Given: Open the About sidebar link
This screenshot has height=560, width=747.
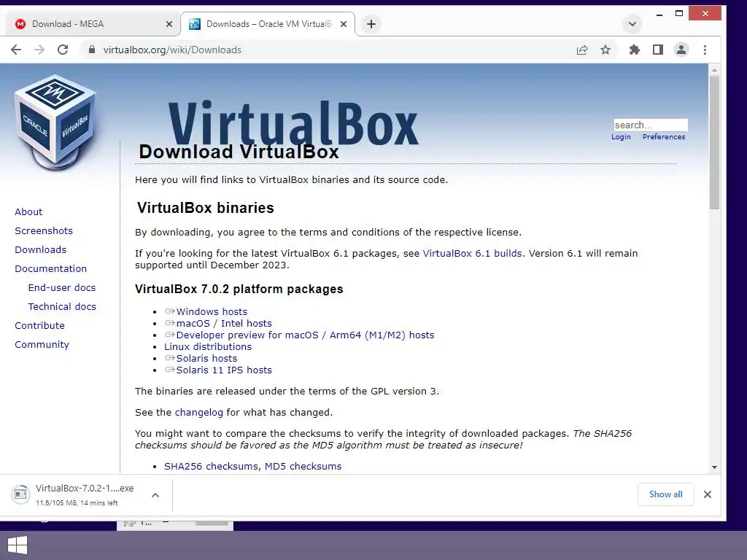Looking at the screenshot, I should 28,212.
